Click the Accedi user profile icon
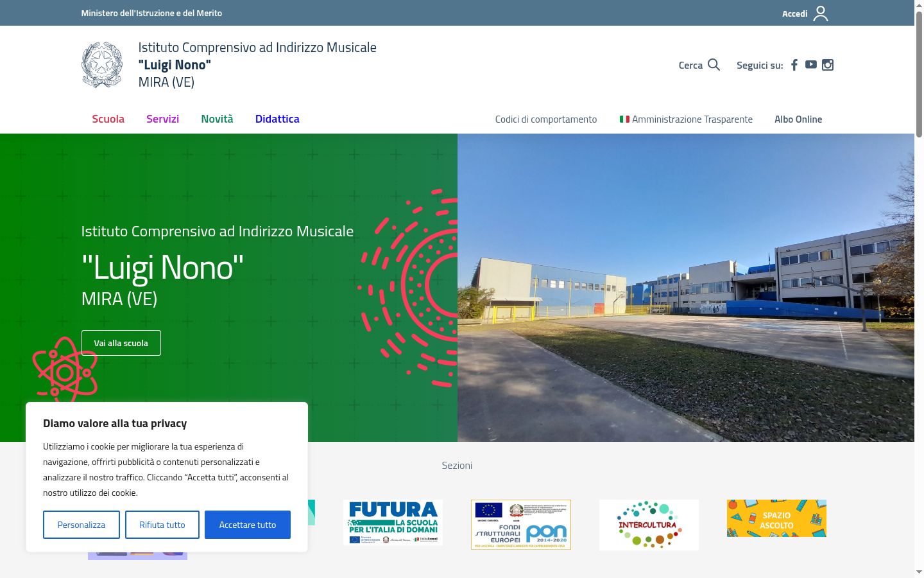The image size is (924, 578). click(821, 13)
